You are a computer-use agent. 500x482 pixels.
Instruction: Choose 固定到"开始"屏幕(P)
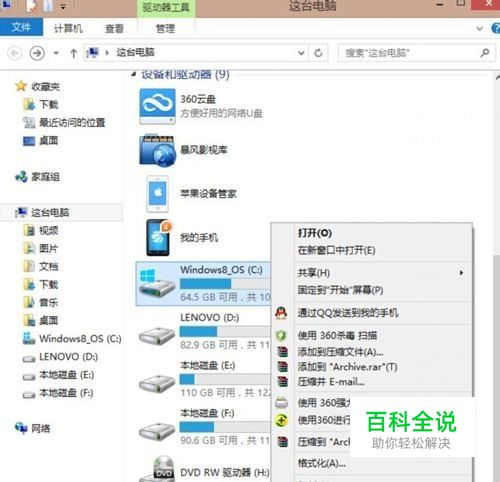tap(340, 290)
